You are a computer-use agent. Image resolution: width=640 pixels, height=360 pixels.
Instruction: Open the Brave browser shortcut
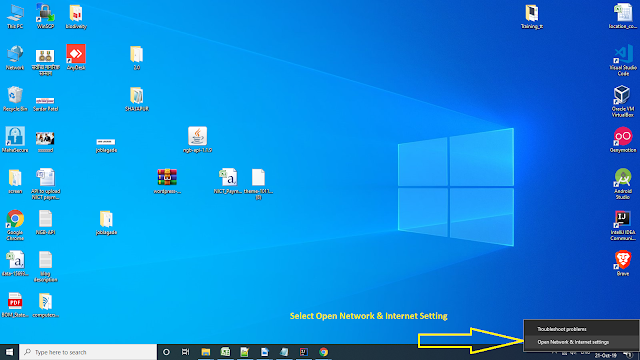pos(622,263)
